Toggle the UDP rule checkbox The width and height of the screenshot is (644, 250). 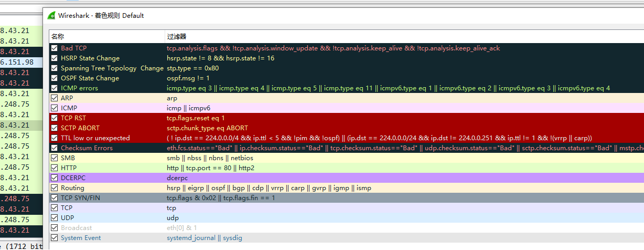pos(54,218)
